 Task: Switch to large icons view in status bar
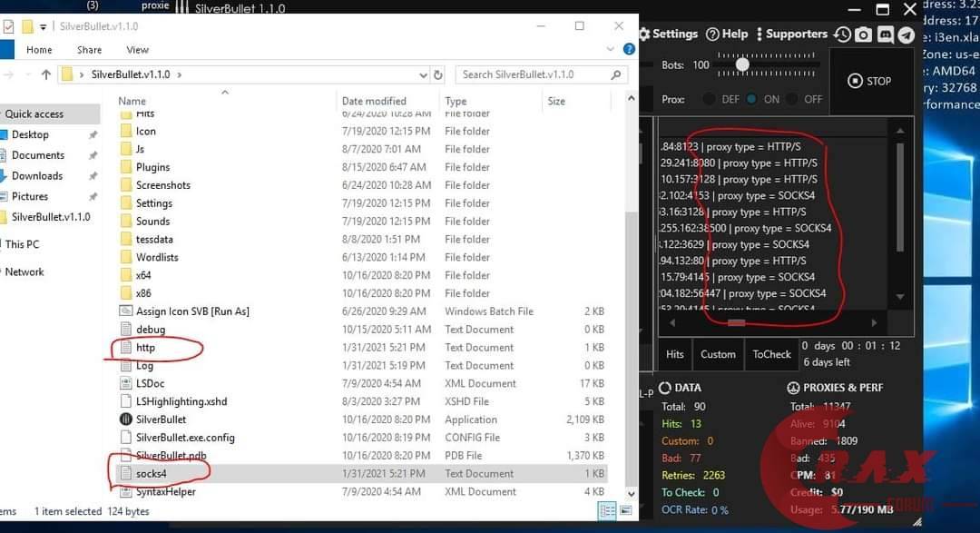point(625,511)
